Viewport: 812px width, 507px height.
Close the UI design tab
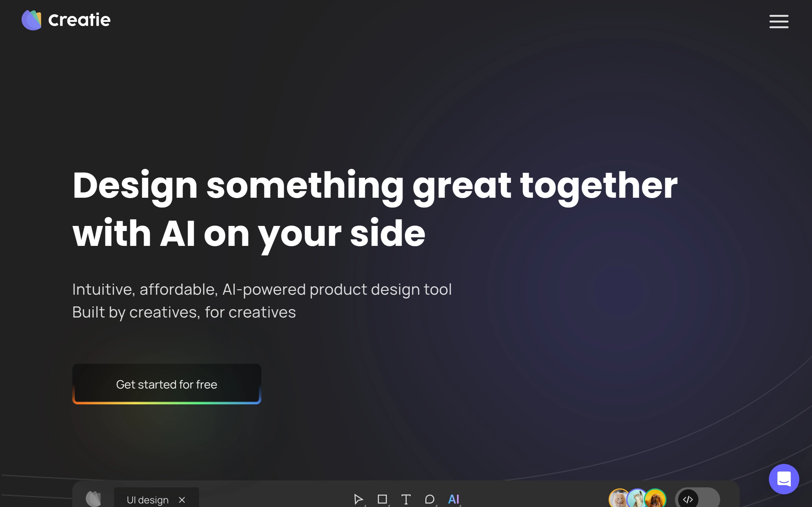coord(182,500)
